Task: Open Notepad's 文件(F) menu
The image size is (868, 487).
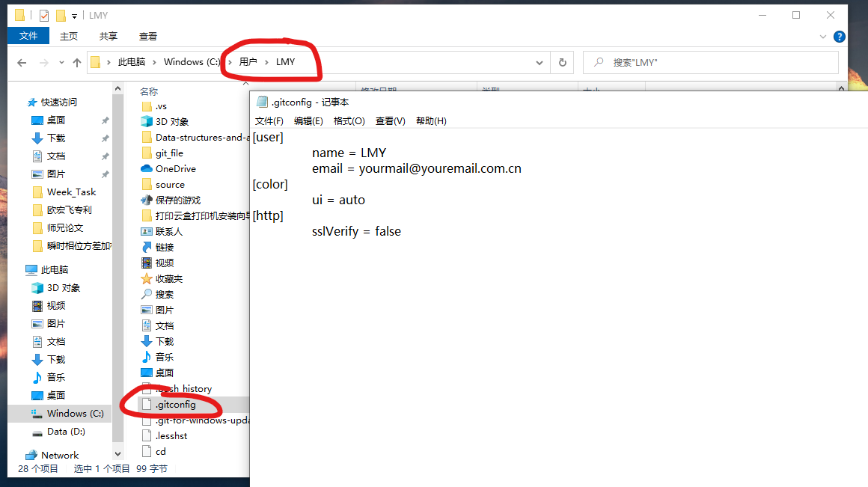Action: (x=269, y=120)
